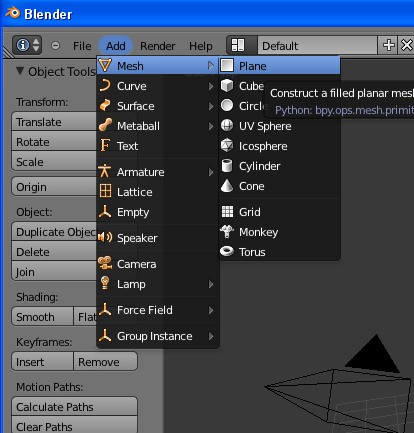
Task: Choose the UV Sphere icon
Action: [x=227, y=126]
